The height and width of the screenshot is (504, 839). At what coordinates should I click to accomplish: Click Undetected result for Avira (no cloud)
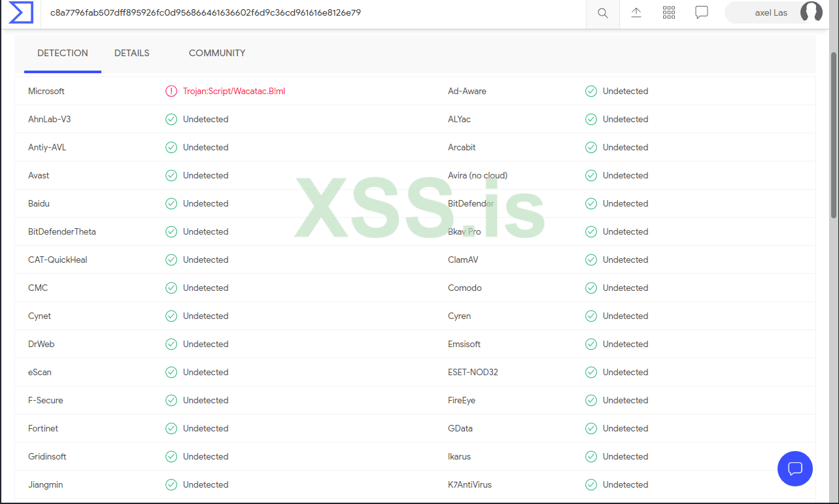pyautogui.click(x=626, y=176)
